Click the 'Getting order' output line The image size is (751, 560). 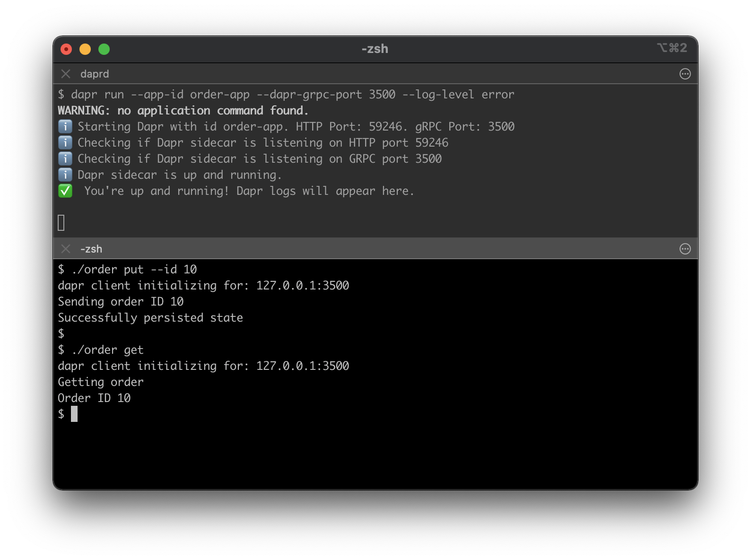pos(101,382)
